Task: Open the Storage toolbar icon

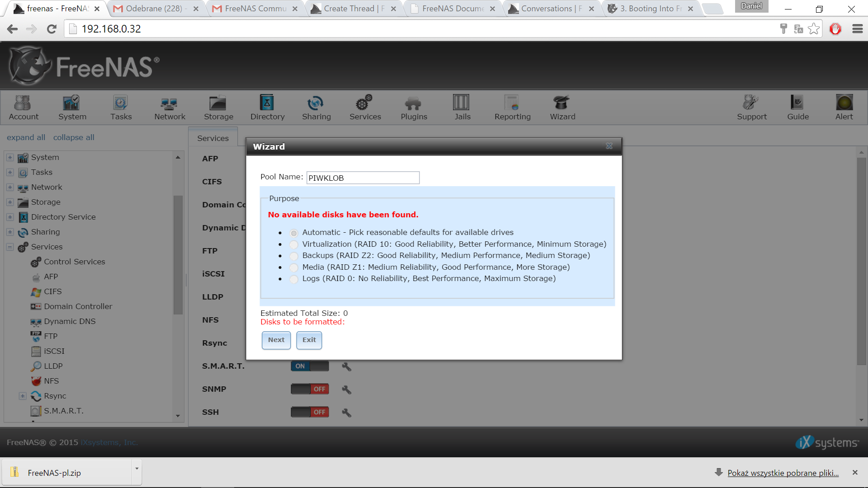Action: (x=218, y=108)
